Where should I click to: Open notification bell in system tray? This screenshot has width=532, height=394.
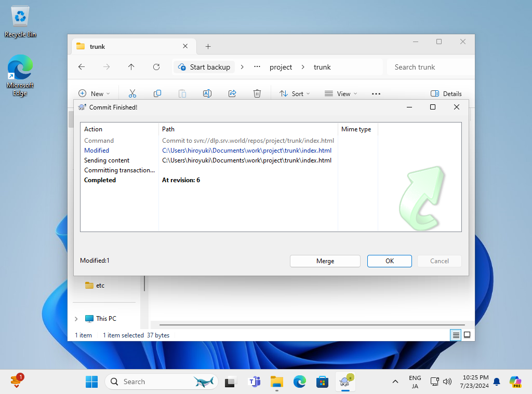click(x=497, y=382)
